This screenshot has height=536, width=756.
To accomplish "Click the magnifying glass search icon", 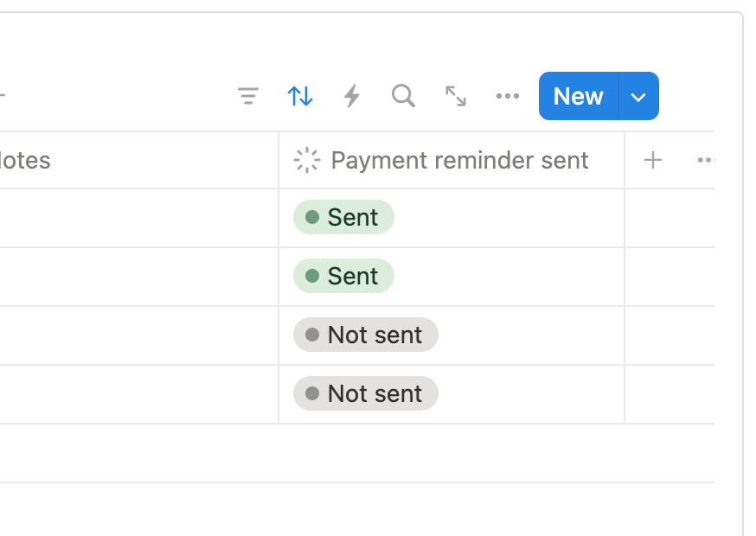I will 404,96.
